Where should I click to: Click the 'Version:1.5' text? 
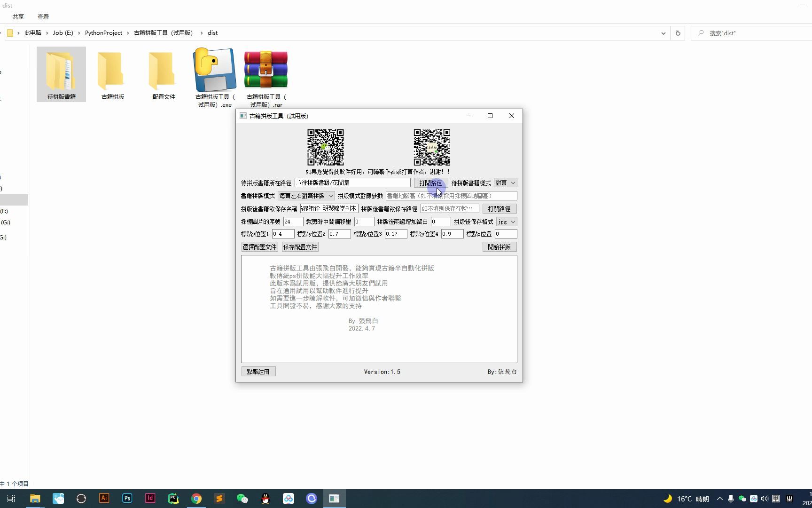[x=382, y=372]
